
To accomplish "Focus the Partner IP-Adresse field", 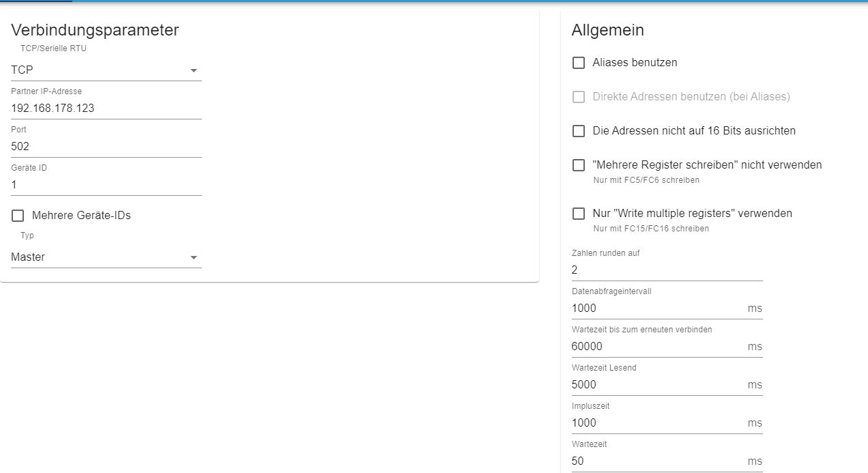I will coord(106,108).
